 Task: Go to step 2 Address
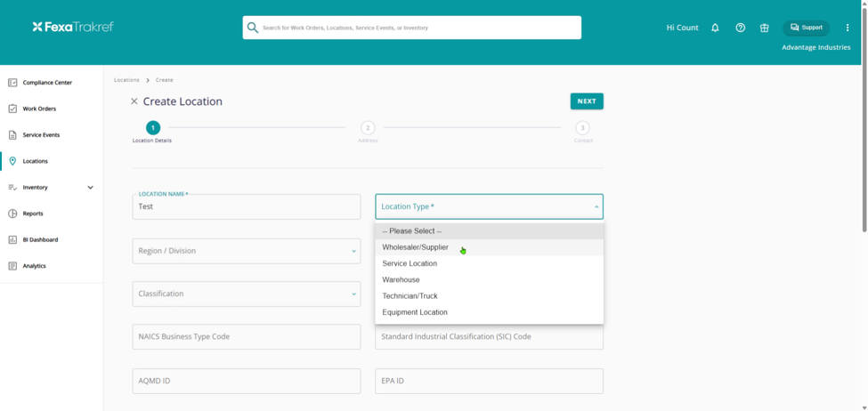coord(368,128)
